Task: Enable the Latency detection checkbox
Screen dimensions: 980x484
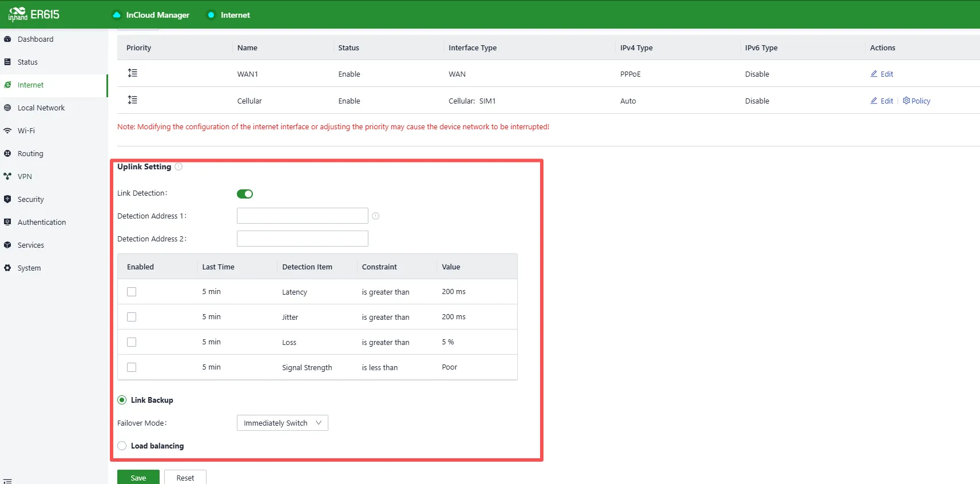Action: (132, 292)
